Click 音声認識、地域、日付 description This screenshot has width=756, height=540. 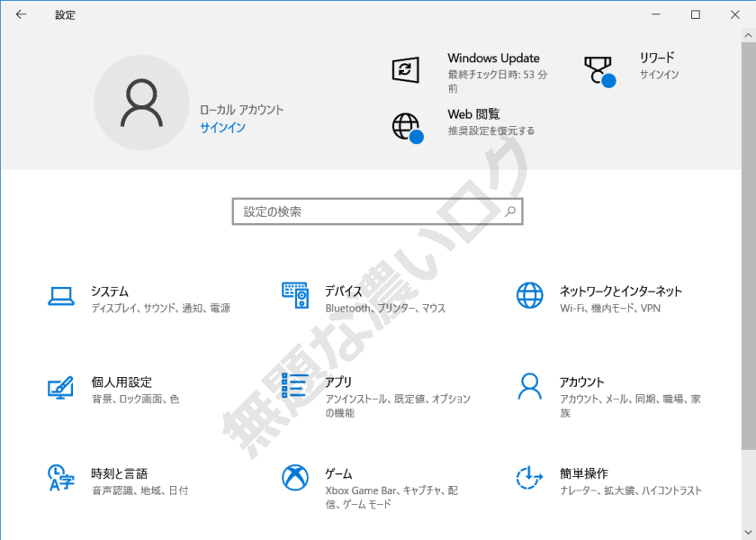(x=139, y=490)
